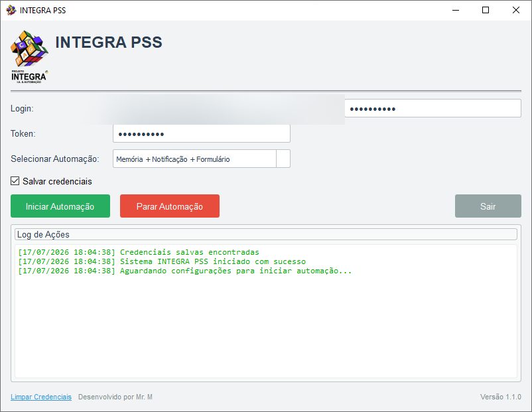The height and width of the screenshot is (412, 532).
Task: Maximize the INTEGRA PSS window
Action: (x=486, y=10)
